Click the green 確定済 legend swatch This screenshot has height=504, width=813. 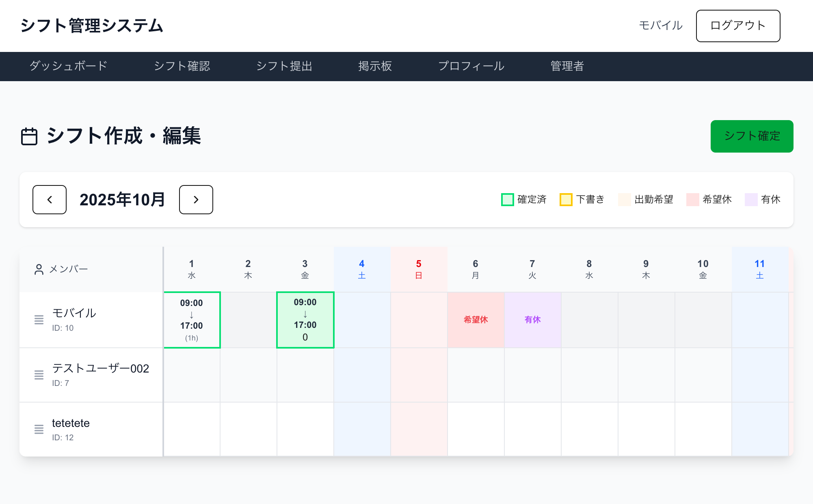click(508, 200)
